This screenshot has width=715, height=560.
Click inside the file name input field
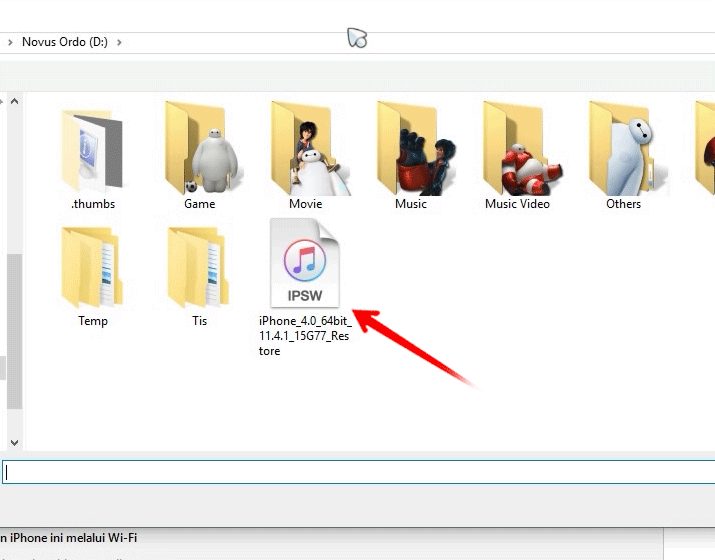tap(358, 472)
